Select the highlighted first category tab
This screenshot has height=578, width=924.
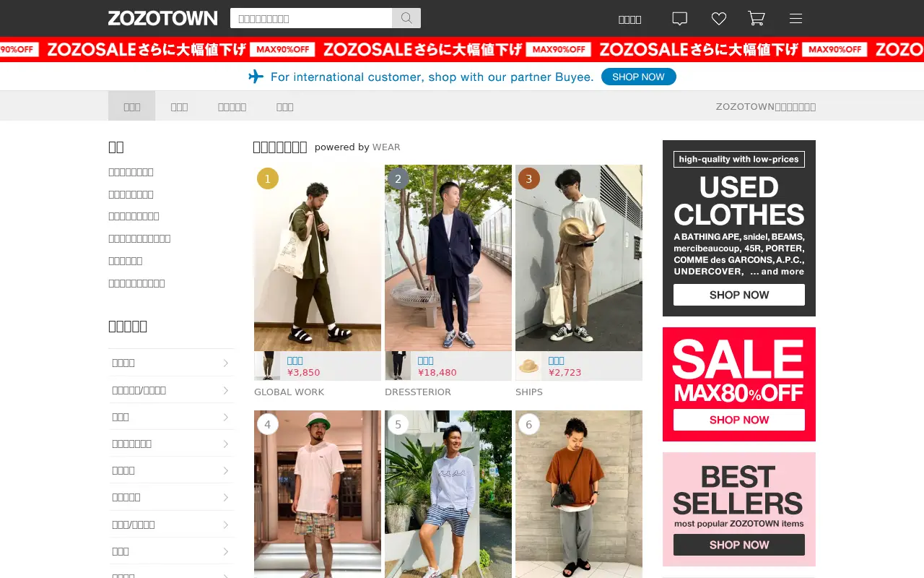131,106
